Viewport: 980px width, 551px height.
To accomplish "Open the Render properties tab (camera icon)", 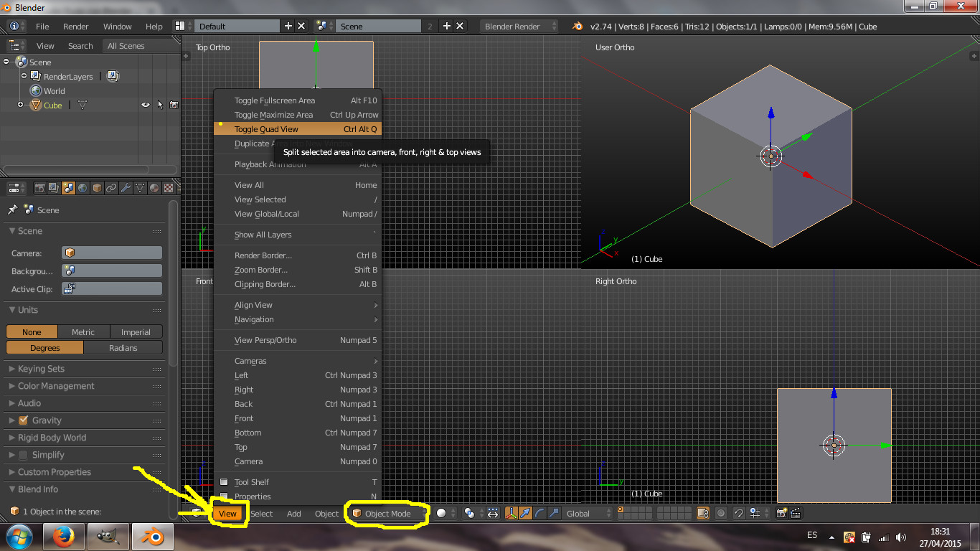I will (x=40, y=188).
